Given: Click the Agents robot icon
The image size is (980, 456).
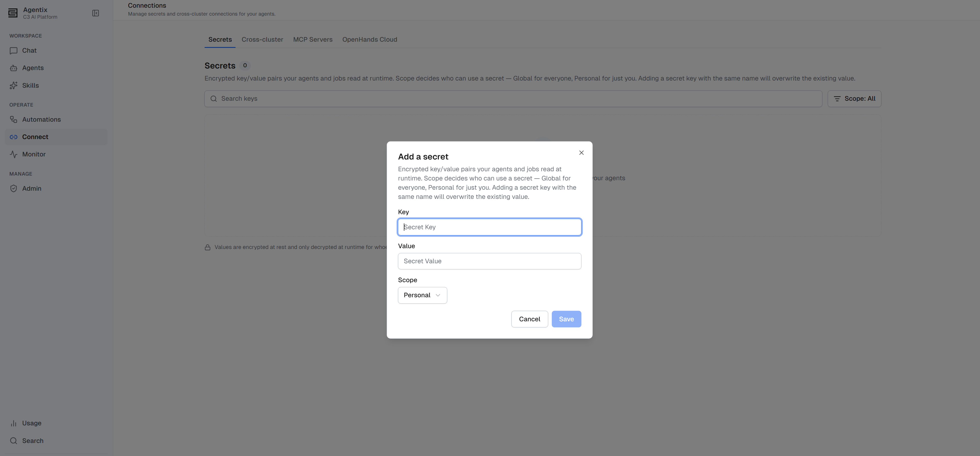Looking at the screenshot, I should pos(14,68).
